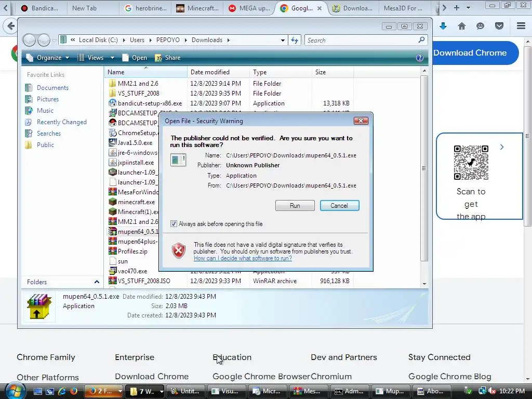Open Documents in Favorite Links

52,87
